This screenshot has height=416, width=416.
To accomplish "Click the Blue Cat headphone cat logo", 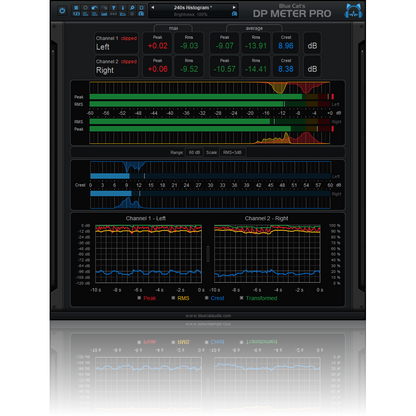I will [x=354, y=11].
